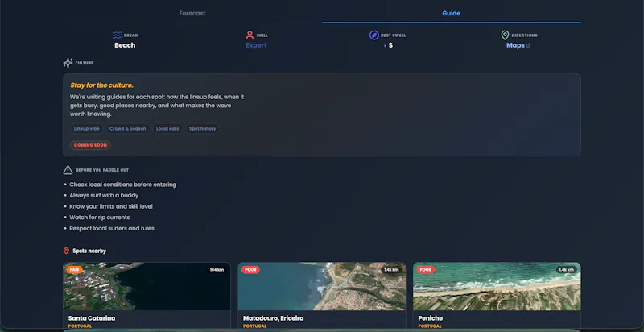Click 'Watch for rip currents'
Viewport: 644px width, 332px height.
[x=99, y=218]
